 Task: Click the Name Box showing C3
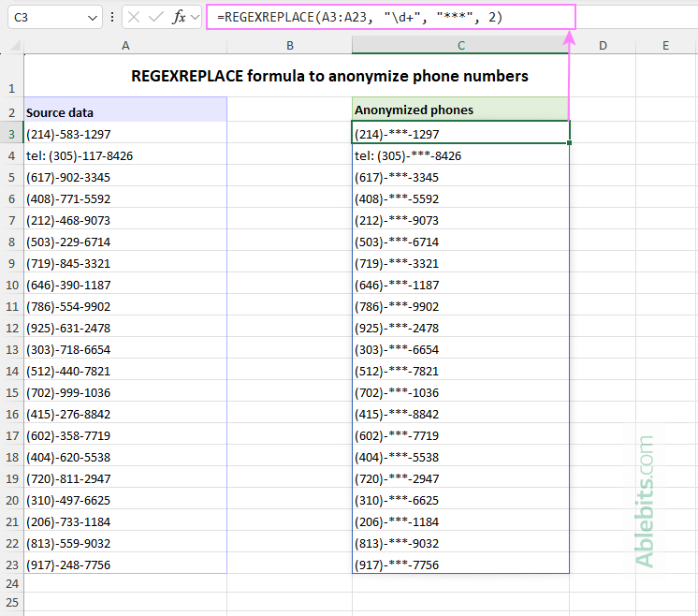[x=55, y=18]
